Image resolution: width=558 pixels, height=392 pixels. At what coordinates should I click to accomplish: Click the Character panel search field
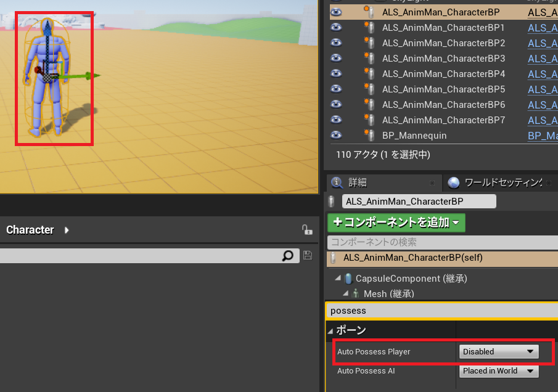[149, 256]
